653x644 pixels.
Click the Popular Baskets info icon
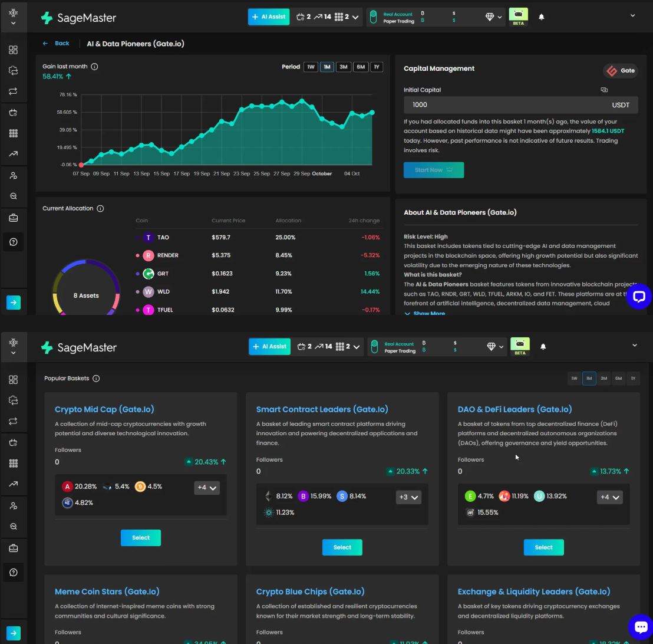point(96,379)
